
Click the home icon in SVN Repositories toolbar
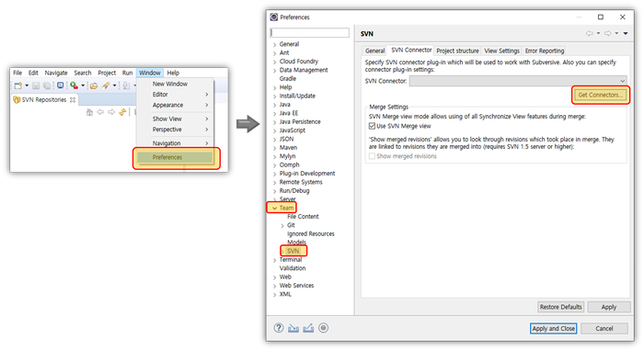(x=89, y=112)
